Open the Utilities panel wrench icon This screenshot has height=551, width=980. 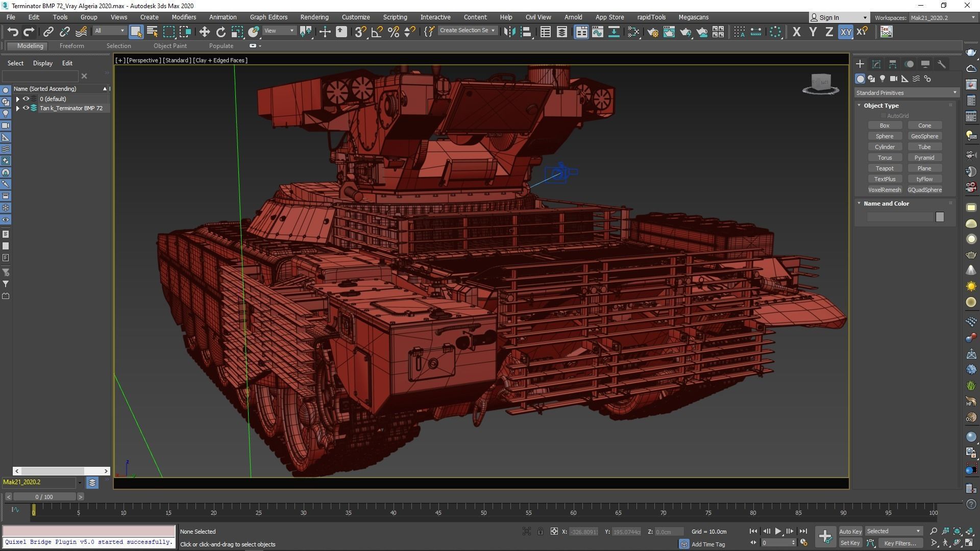pos(941,64)
